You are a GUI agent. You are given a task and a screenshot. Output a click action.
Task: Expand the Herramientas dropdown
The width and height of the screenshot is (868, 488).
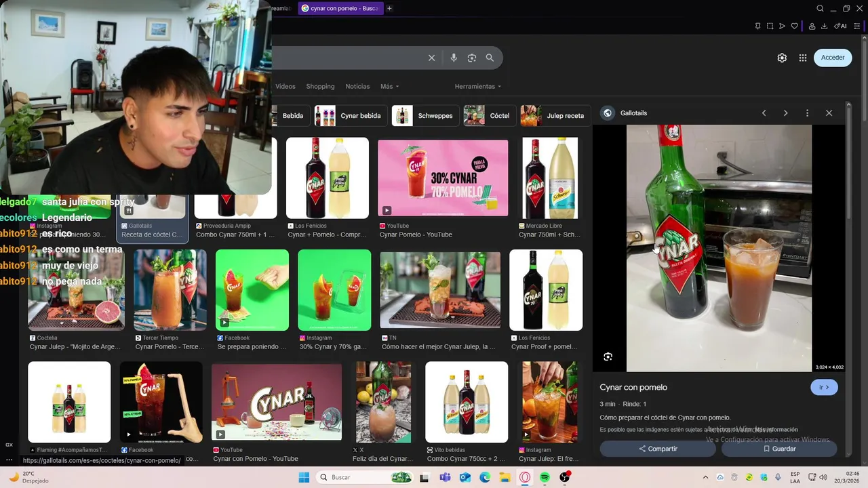(478, 87)
